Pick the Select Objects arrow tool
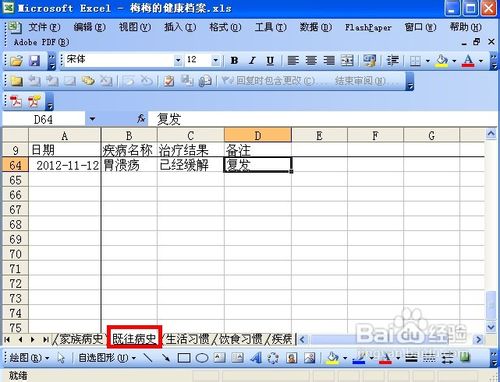 point(61,358)
